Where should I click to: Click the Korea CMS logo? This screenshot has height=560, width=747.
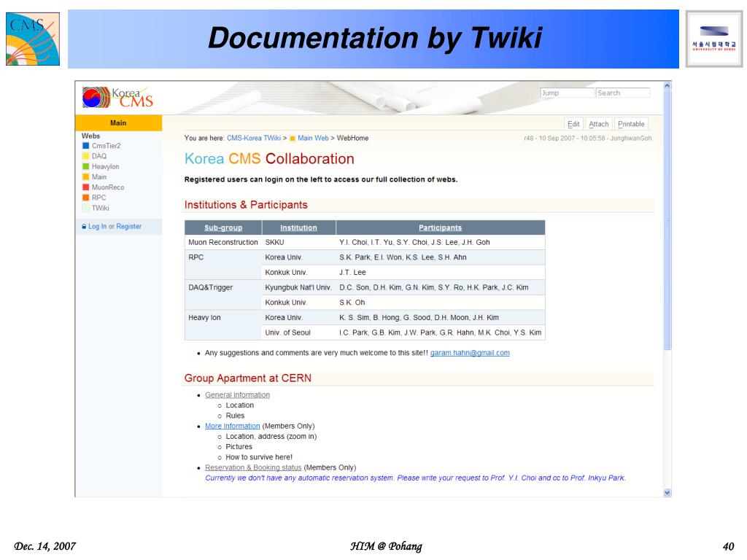(x=117, y=97)
